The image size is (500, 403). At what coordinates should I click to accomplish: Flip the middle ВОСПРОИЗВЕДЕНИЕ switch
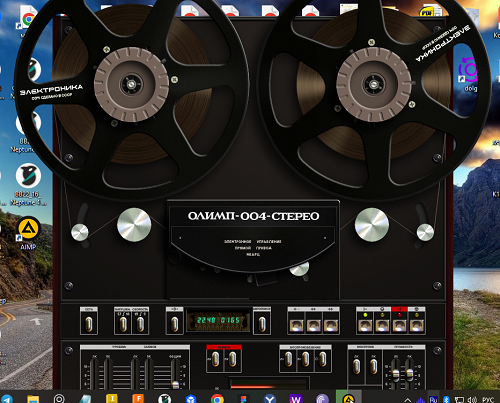tap(305, 359)
